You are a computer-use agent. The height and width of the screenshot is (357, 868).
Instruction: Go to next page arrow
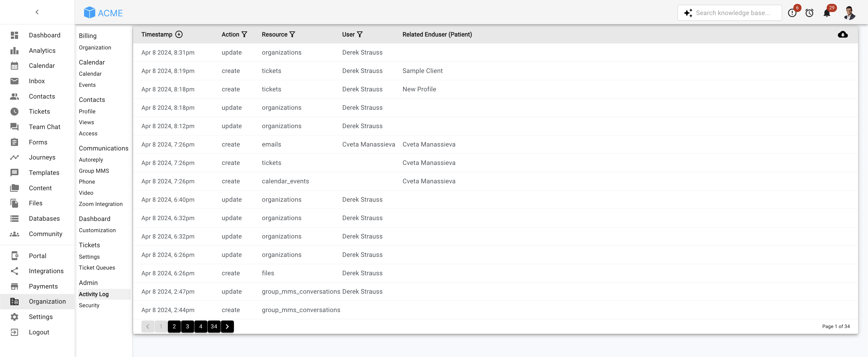[228, 326]
